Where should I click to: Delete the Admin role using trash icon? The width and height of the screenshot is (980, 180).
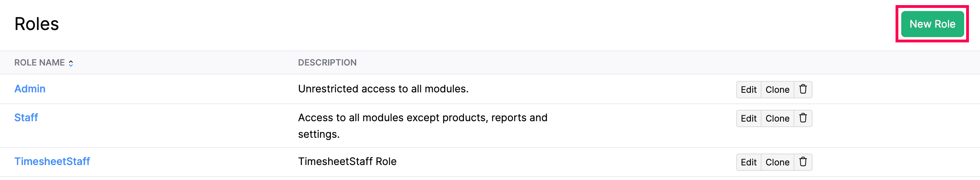803,90
